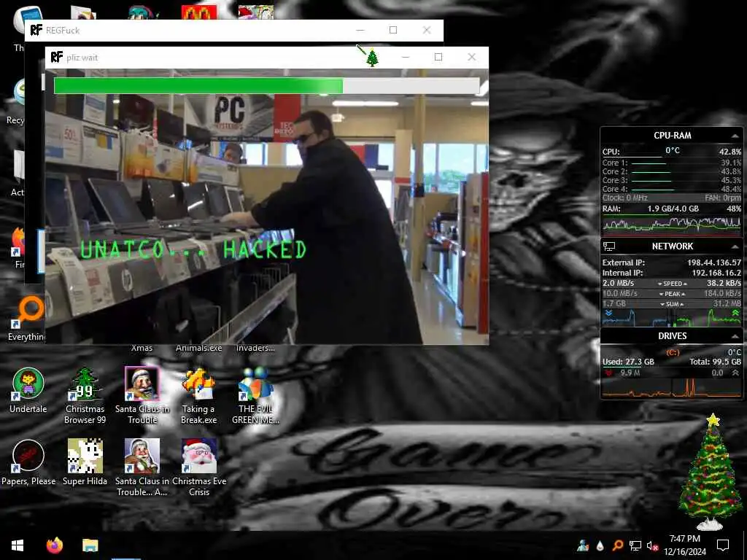The width and height of the screenshot is (747, 560).
Task: Open the Windows Start menu
Action: click(18, 545)
